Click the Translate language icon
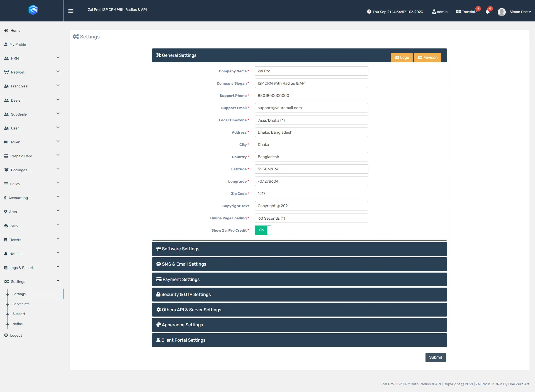The image size is (535, 392). [x=458, y=12]
